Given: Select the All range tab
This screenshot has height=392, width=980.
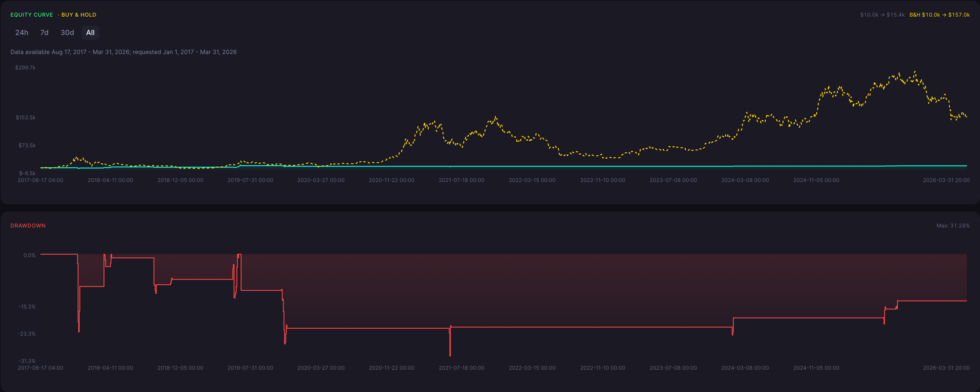Looking at the screenshot, I should (x=90, y=33).
